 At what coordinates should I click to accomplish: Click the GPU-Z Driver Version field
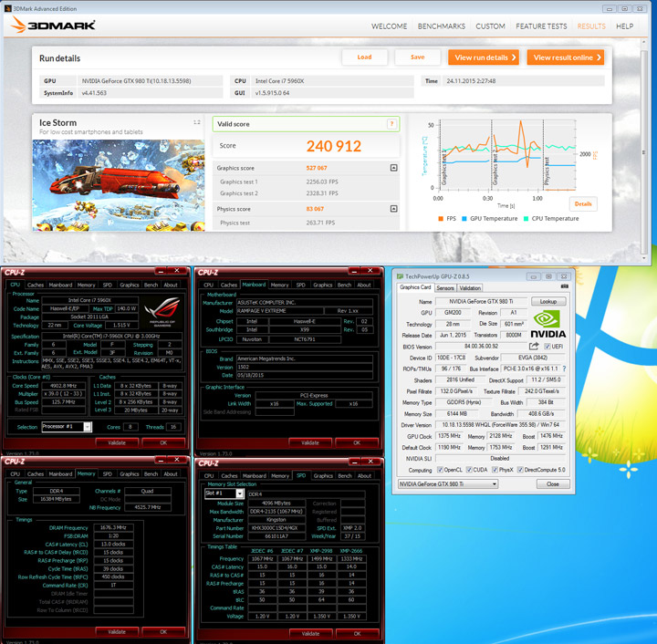(x=500, y=425)
